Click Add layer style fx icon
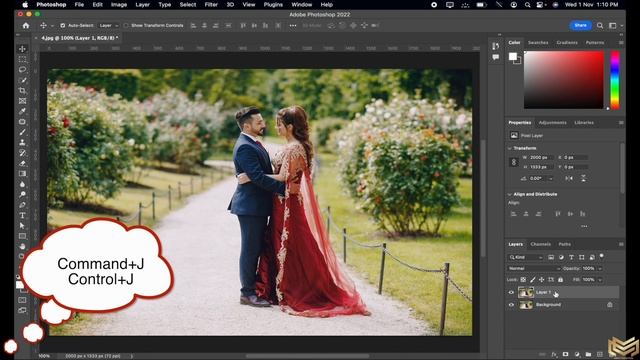The width and height of the screenshot is (640, 360). (554, 354)
